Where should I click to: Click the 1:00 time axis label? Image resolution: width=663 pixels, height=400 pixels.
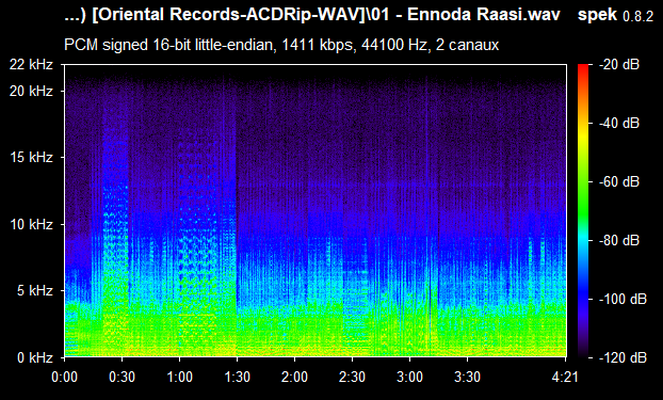click(179, 377)
